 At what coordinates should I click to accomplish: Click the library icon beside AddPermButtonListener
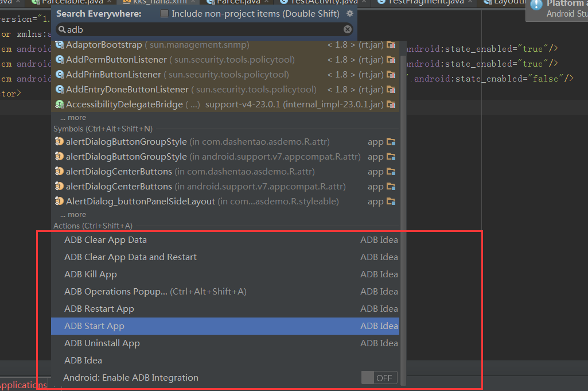pos(391,60)
